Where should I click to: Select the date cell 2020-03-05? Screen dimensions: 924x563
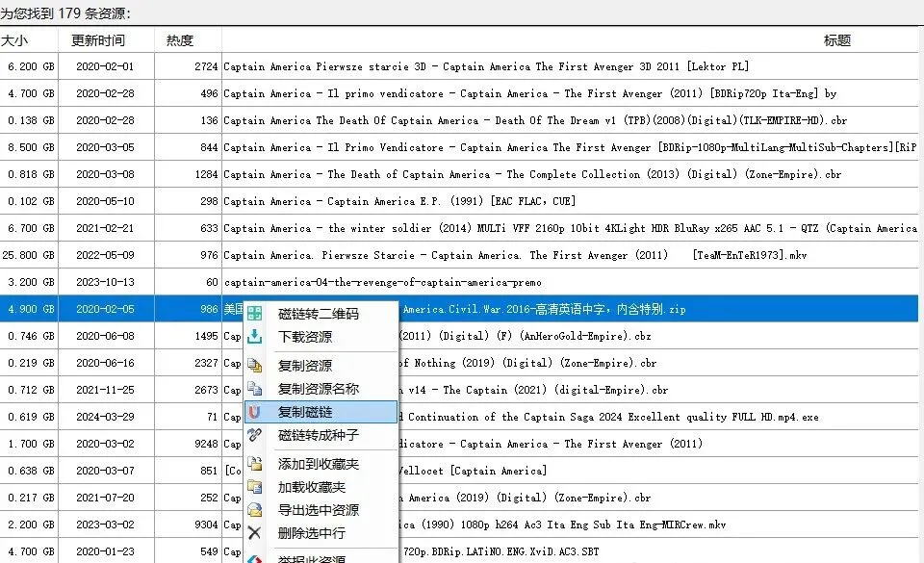106,147
